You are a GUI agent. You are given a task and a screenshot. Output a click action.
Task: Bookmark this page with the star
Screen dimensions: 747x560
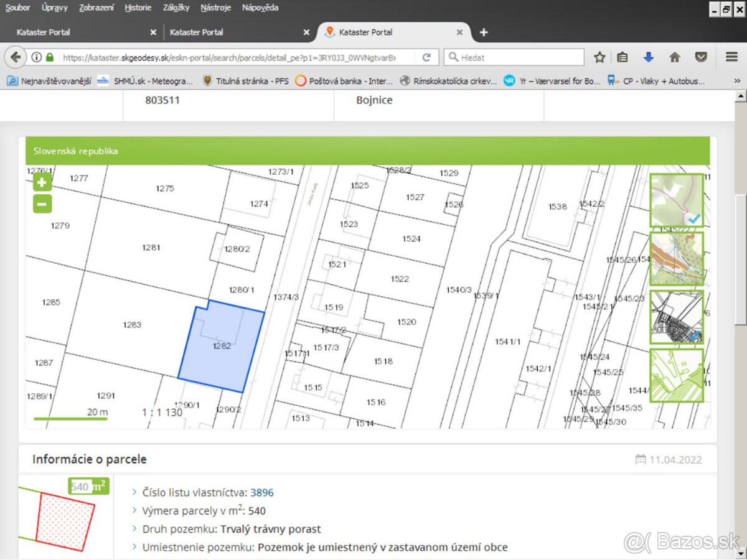(599, 57)
